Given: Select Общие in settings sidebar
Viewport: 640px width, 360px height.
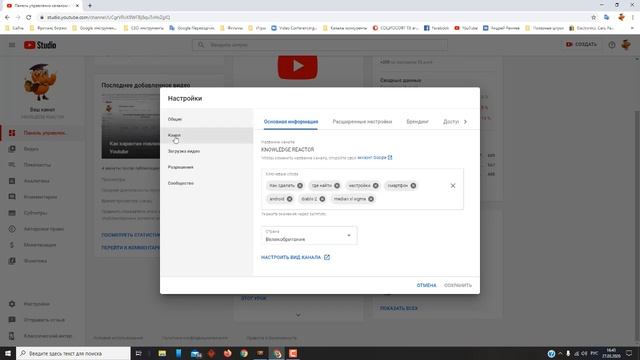Looking at the screenshot, I should pos(206,119).
